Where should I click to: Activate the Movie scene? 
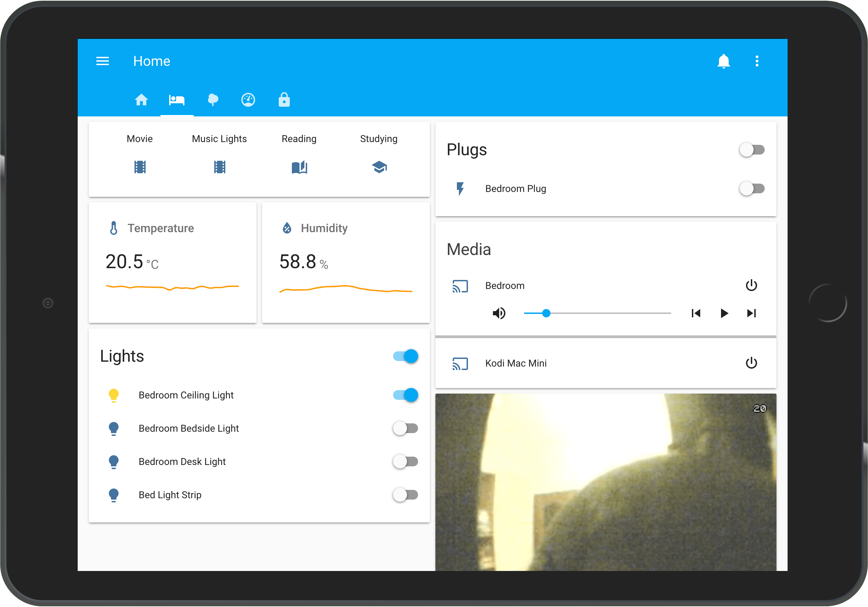click(x=140, y=167)
